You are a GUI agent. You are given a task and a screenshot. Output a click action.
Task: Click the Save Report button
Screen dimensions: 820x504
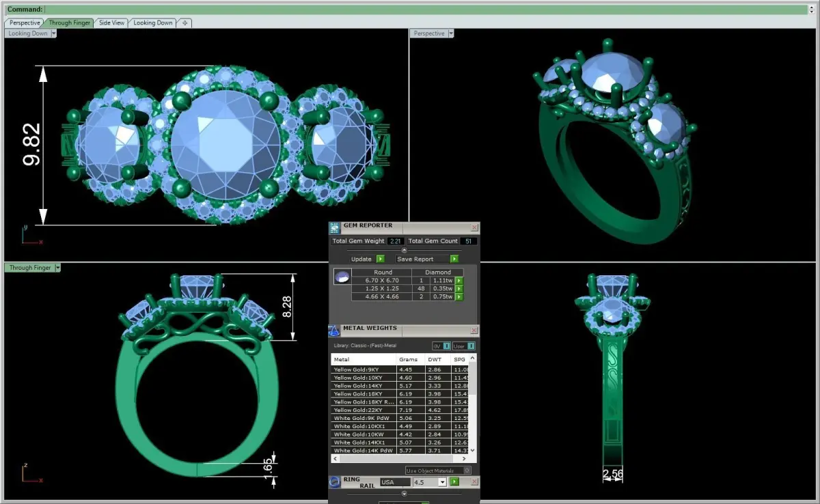click(x=423, y=259)
